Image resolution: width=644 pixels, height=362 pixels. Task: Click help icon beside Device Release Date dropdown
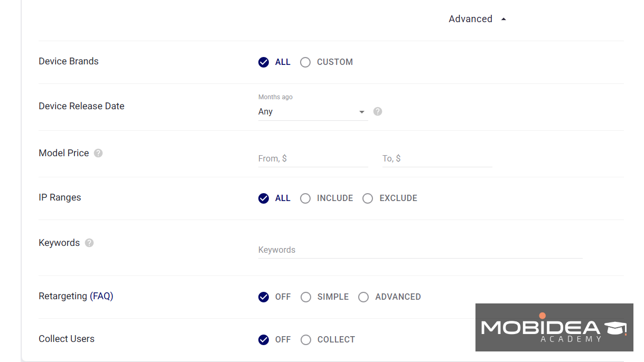coord(378,111)
